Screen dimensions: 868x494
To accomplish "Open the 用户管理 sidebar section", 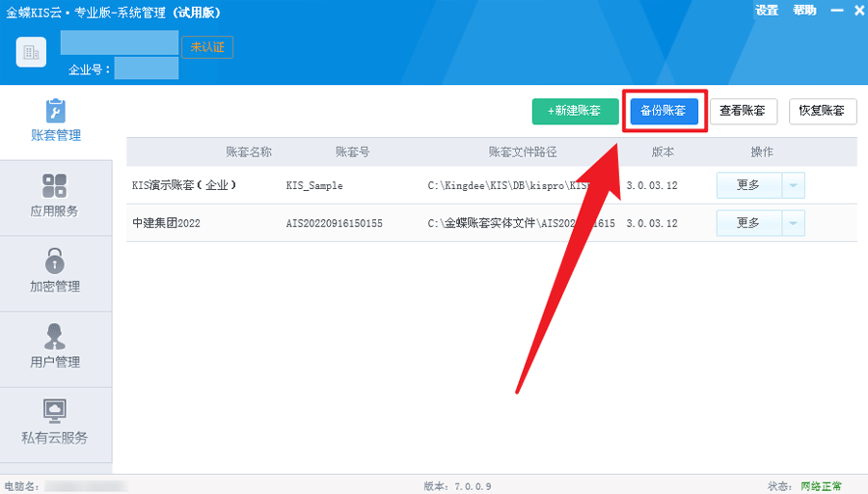I will coord(55,347).
